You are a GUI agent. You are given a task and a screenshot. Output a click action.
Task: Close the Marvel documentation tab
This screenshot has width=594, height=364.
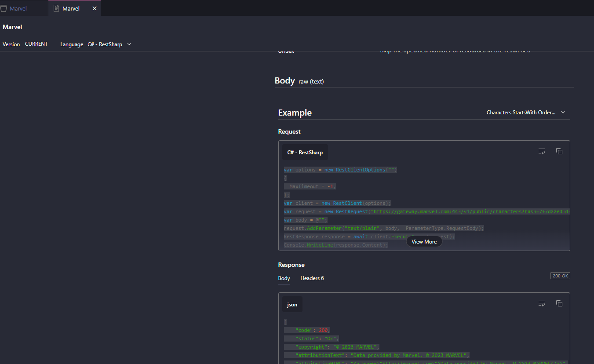[95, 8]
